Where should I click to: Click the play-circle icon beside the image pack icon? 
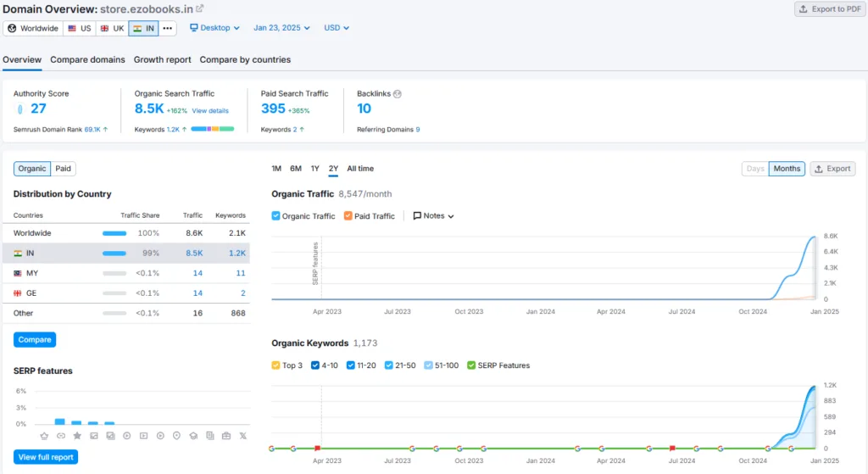click(x=127, y=436)
